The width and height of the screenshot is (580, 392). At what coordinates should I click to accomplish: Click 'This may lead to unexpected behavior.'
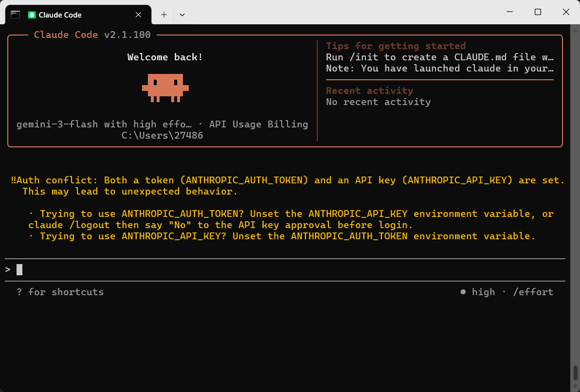[130, 191]
